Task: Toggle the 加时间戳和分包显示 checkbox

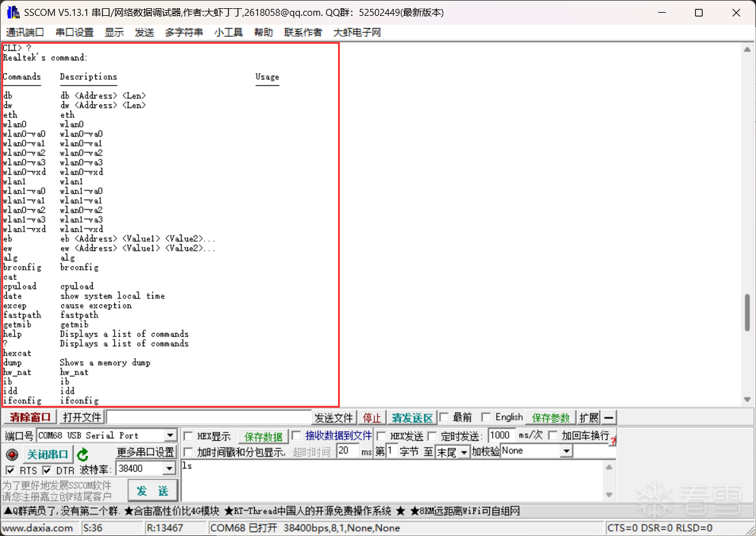Action: pyautogui.click(x=189, y=452)
